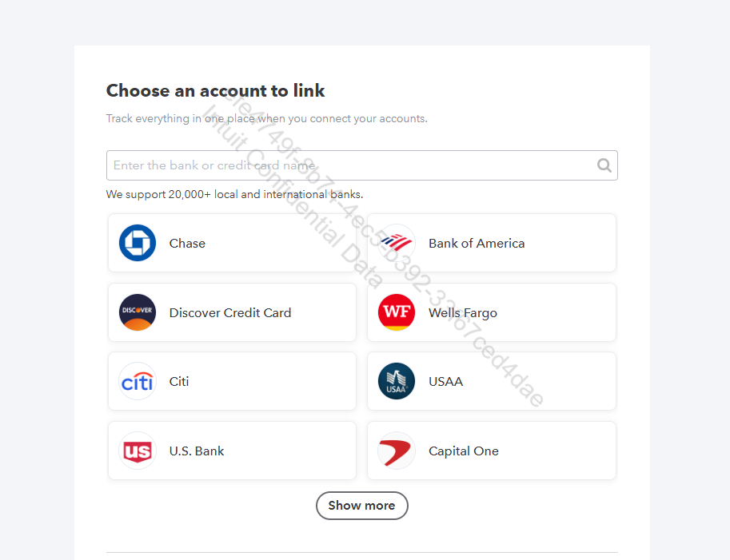Click the USAA eagle logo
Viewport: 730px width, 560px height.
click(x=397, y=382)
